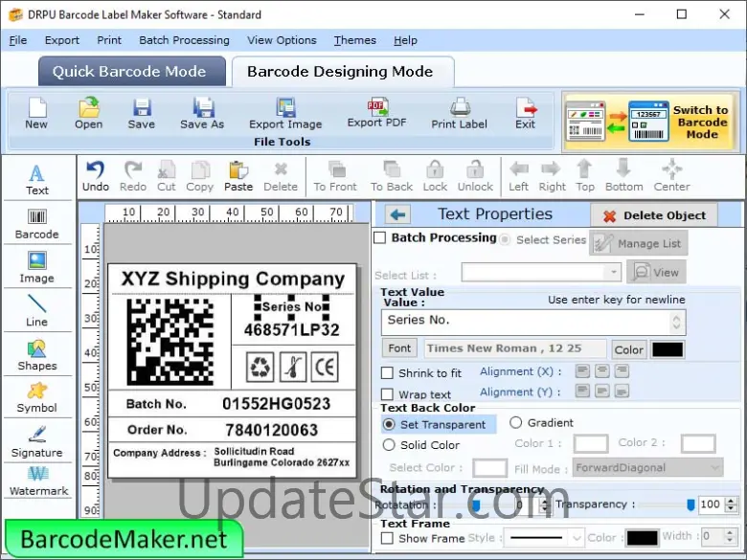Switch to Barcode Mode
Image resolution: width=747 pixels, height=560 pixels.
[650, 122]
